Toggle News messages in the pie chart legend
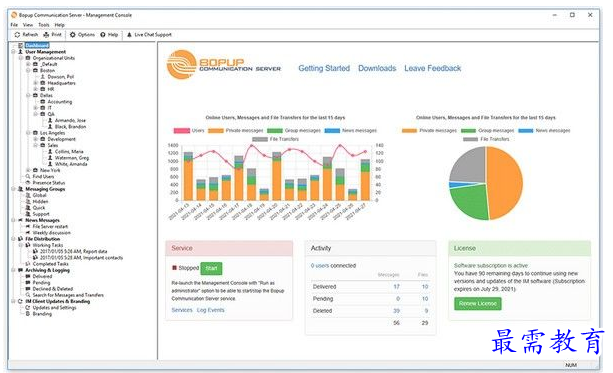This screenshot has height=373, width=613. point(544,131)
